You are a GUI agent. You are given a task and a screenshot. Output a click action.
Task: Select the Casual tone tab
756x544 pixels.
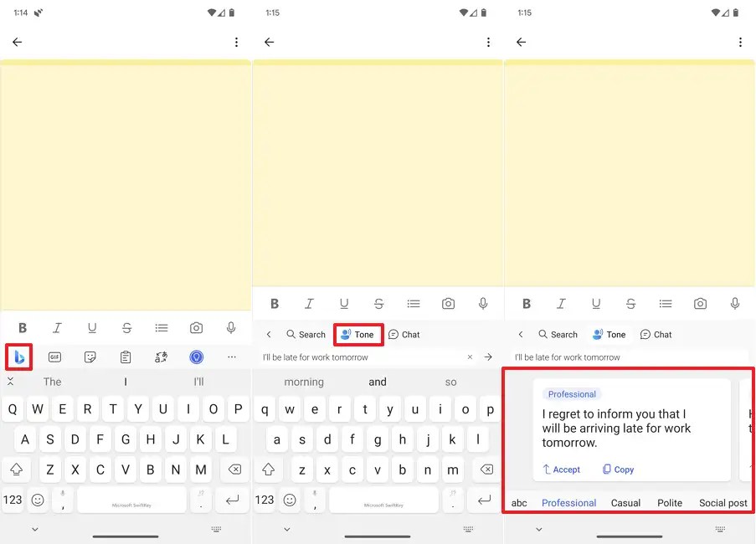click(625, 503)
